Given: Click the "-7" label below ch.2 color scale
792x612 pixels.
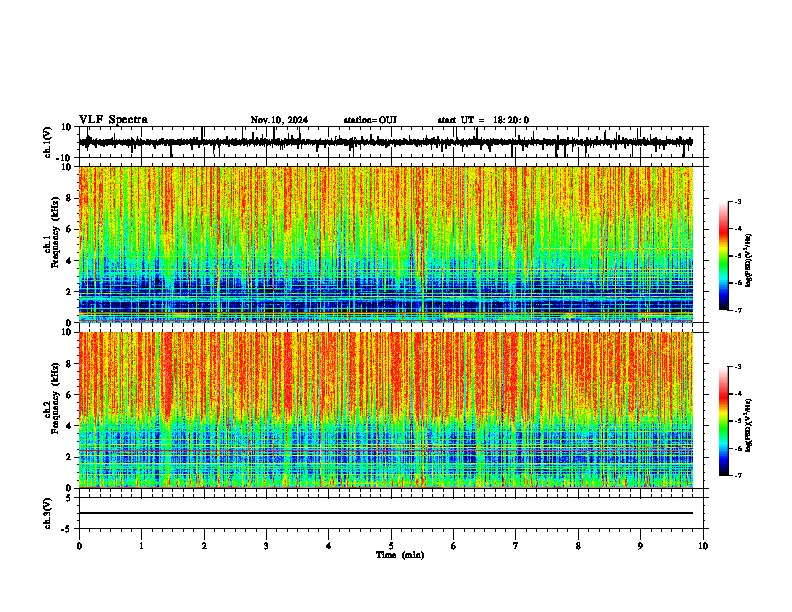Looking at the screenshot, I should click(737, 476).
